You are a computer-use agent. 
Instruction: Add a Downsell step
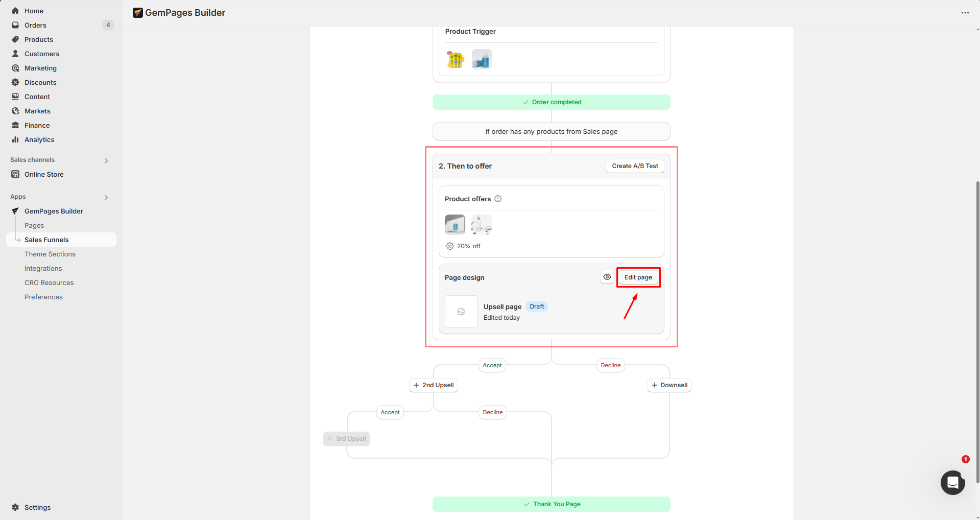click(670, 385)
